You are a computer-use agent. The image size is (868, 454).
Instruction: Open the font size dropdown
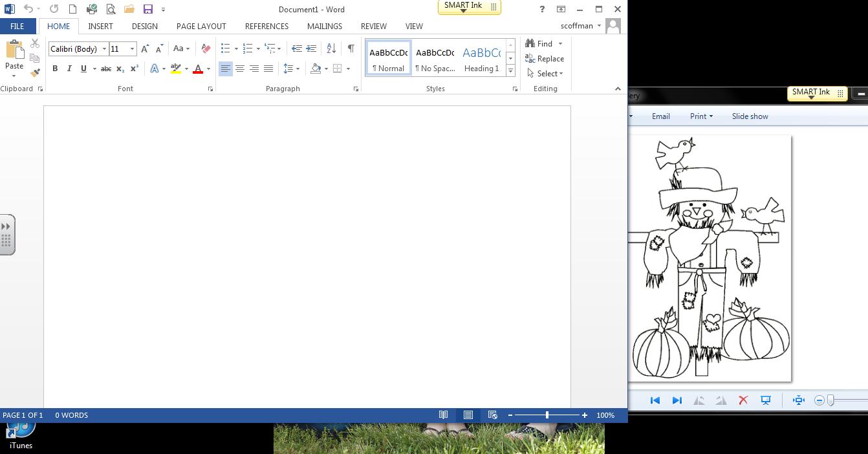tap(132, 49)
